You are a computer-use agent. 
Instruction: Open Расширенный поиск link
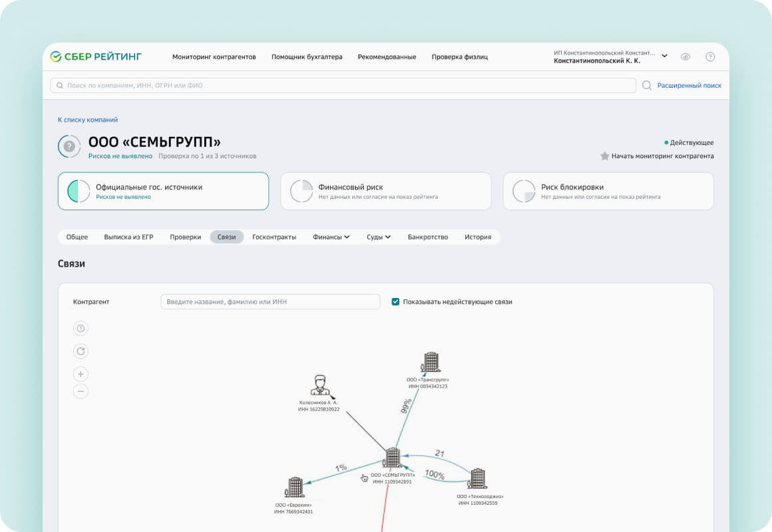point(689,86)
